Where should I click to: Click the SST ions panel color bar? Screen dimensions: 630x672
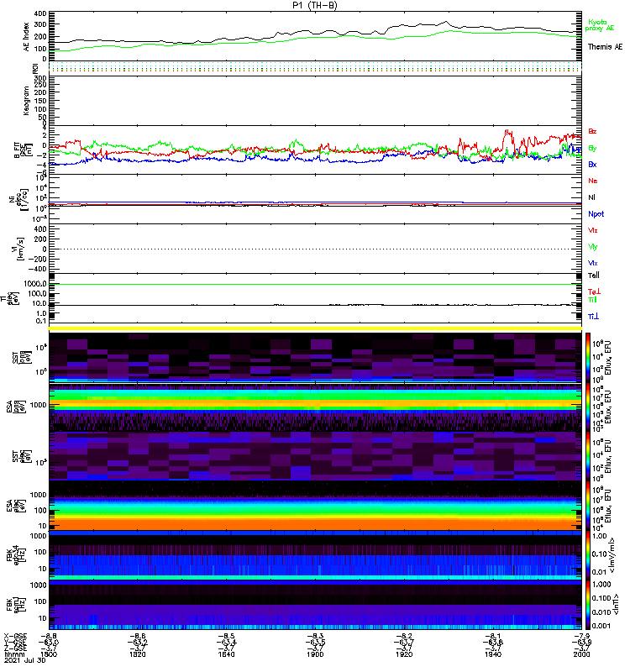[588, 357]
